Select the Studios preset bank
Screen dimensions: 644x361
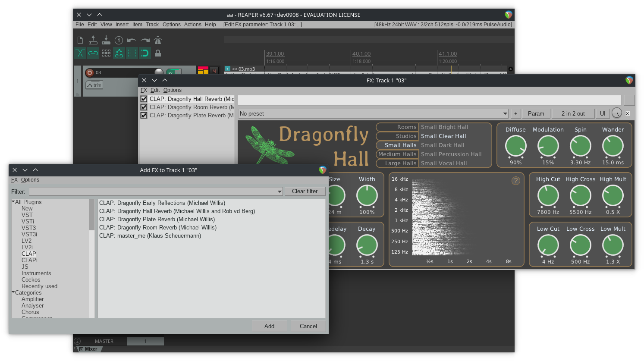(x=397, y=136)
